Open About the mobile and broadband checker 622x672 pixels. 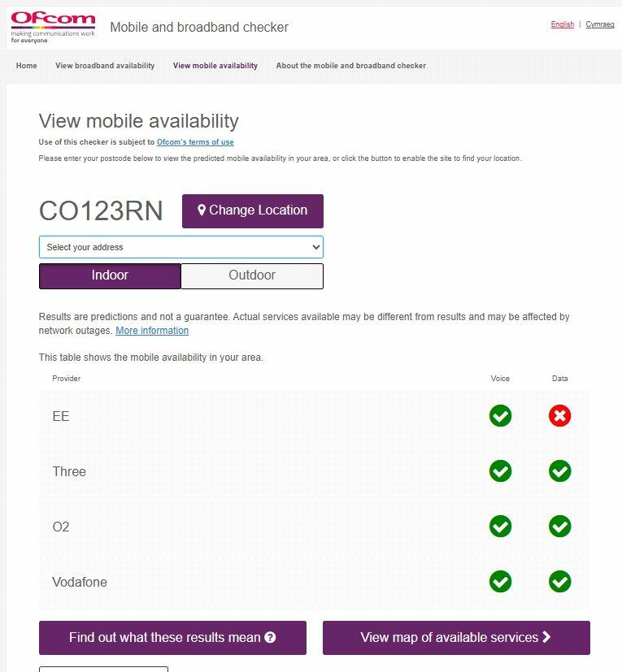pos(350,66)
